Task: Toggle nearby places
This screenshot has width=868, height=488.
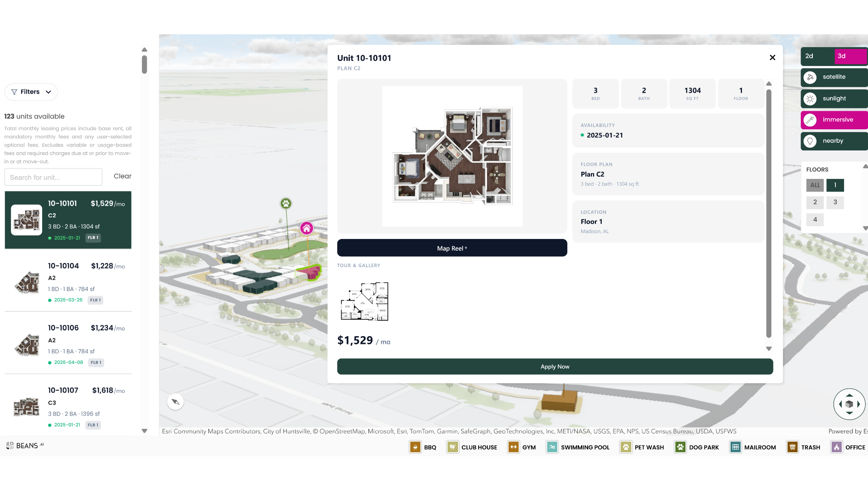Action: point(834,141)
